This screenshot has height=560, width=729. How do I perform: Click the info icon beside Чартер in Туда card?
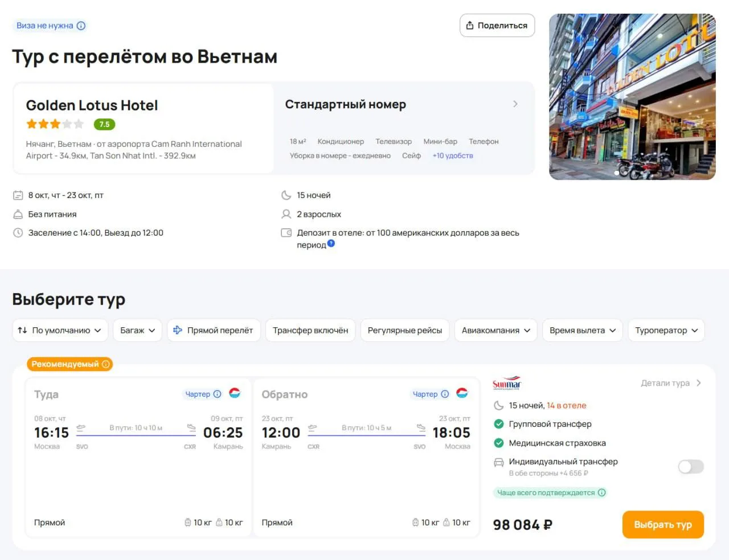click(217, 394)
